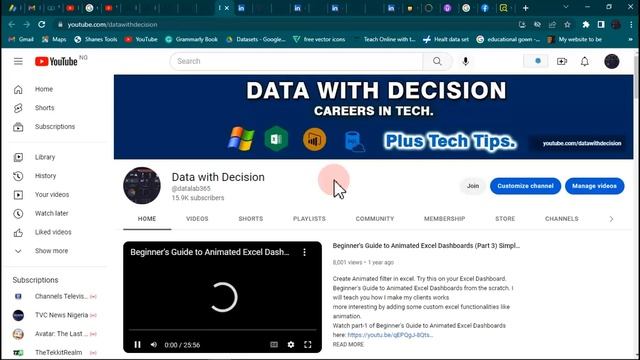Close the active browser tab
The height and width of the screenshot is (360, 640).
tap(227, 8)
